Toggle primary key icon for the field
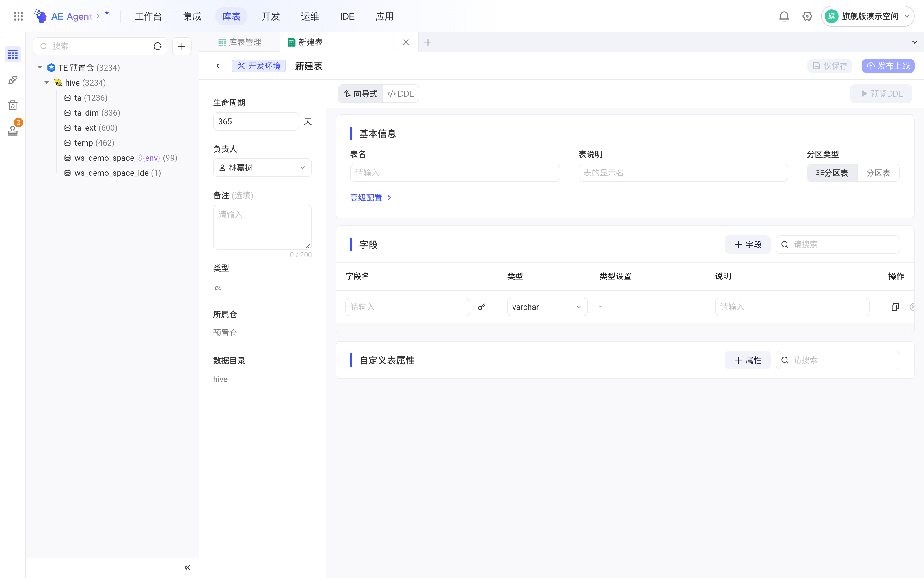 pyautogui.click(x=481, y=307)
